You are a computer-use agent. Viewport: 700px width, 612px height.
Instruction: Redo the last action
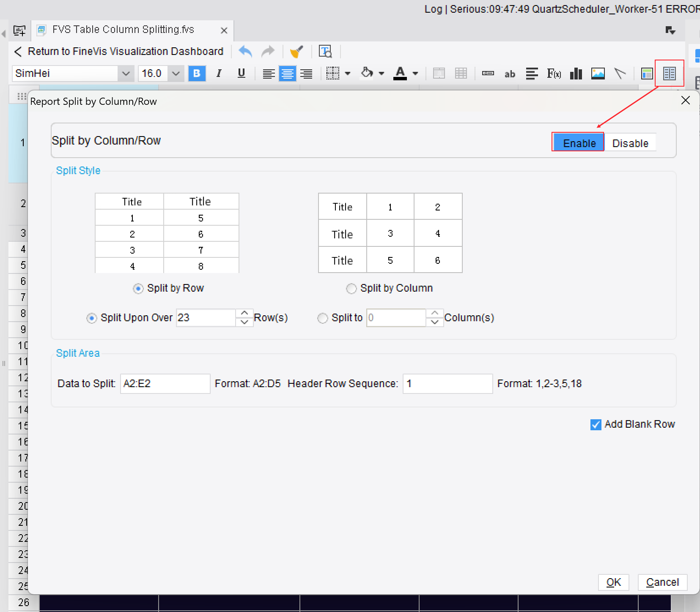[268, 52]
